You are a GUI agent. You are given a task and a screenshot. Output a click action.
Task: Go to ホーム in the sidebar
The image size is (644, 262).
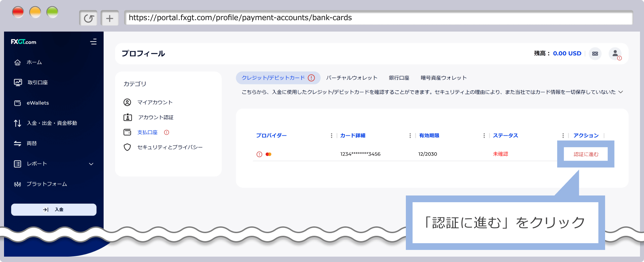coord(34,62)
